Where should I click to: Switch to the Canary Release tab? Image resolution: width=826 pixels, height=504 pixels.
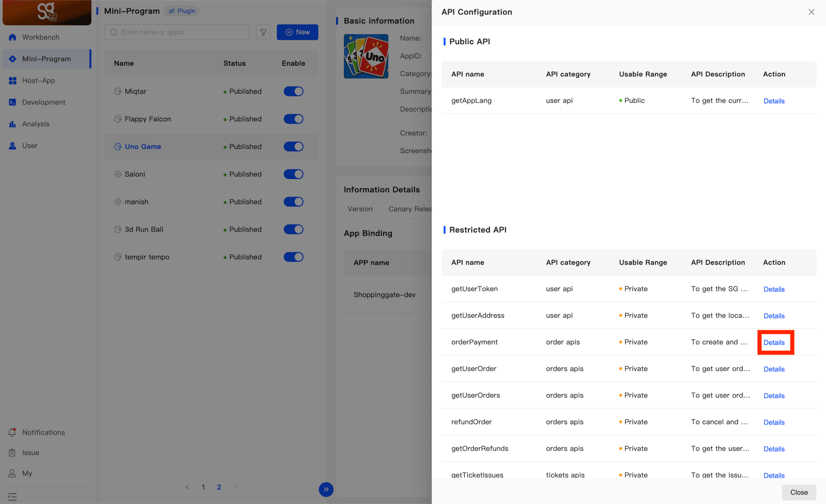click(x=410, y=209)
